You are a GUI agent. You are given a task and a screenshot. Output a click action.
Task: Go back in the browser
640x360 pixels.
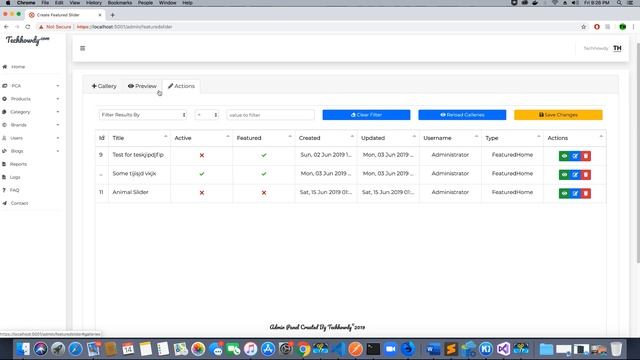tap(6, 27)
